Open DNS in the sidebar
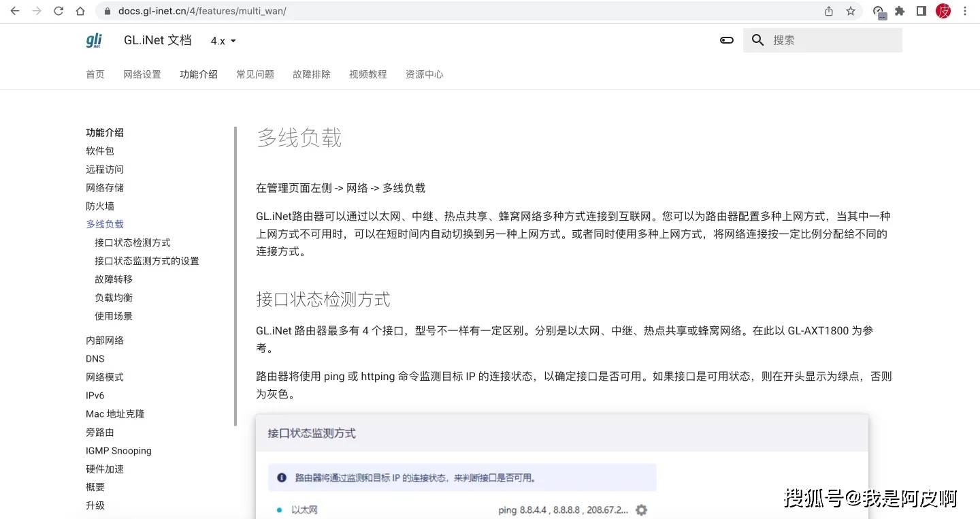 pyautogui.click(x=95, y=359)
